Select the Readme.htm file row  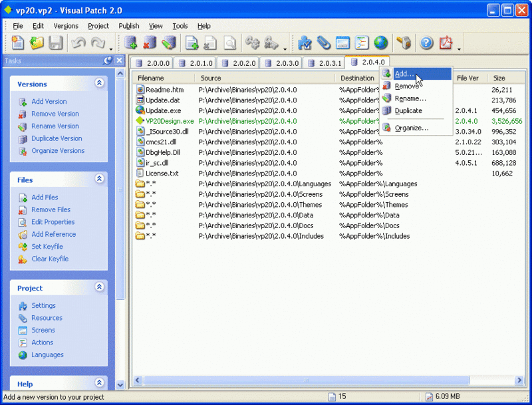point(329,90)
